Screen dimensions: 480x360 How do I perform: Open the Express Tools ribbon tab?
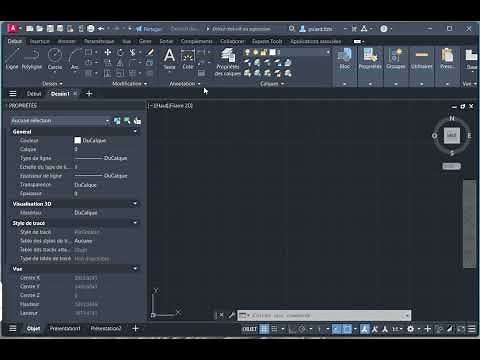coord(267,41)
